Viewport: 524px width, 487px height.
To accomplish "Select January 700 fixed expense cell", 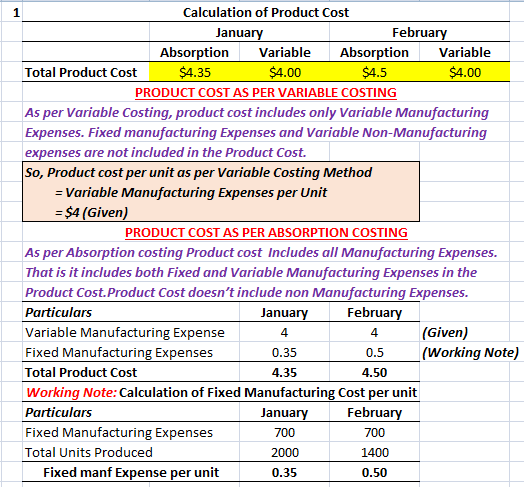I will click(x=284, y=433).
